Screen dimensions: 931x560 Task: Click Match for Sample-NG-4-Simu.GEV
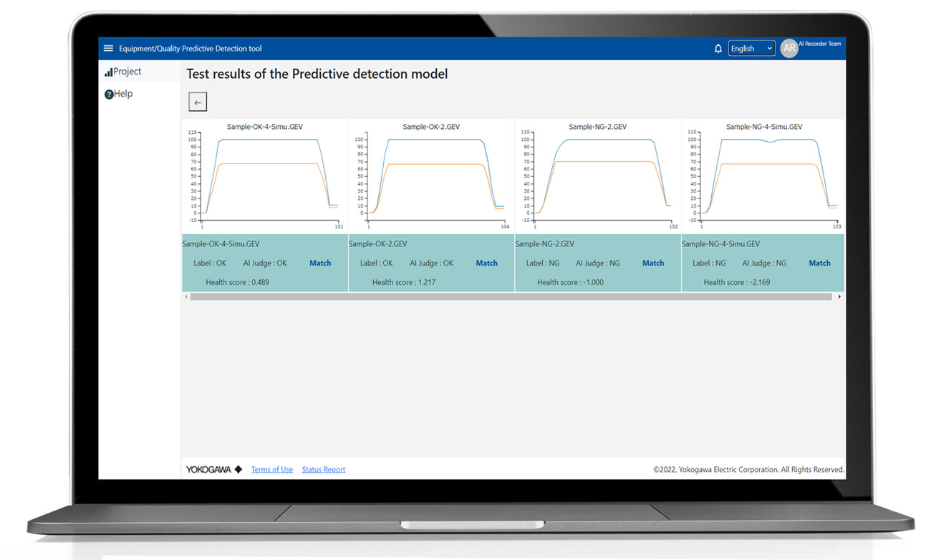click(x=819, y=264)
